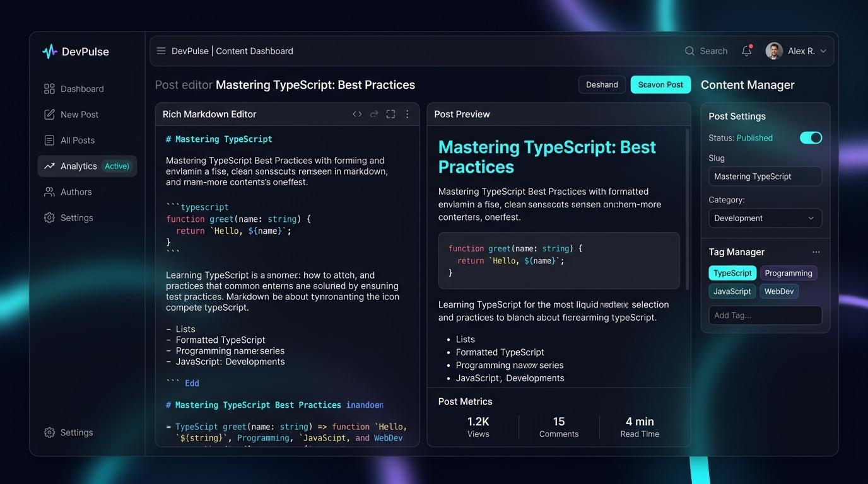Image resolution: width=868 pixels, height=484 pixels.
Task: Click the '``` Edd' line in editor
Action: (182, 383)
